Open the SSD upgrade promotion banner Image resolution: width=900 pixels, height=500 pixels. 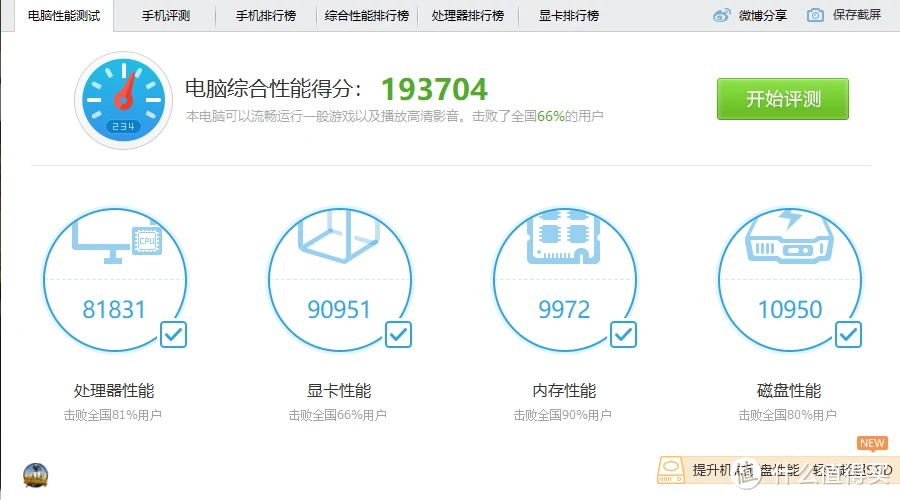pos(778,470)
